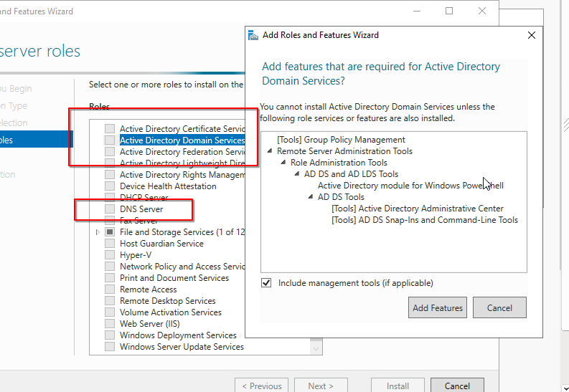Click Previous button in wizard

[x=262, y=386]
